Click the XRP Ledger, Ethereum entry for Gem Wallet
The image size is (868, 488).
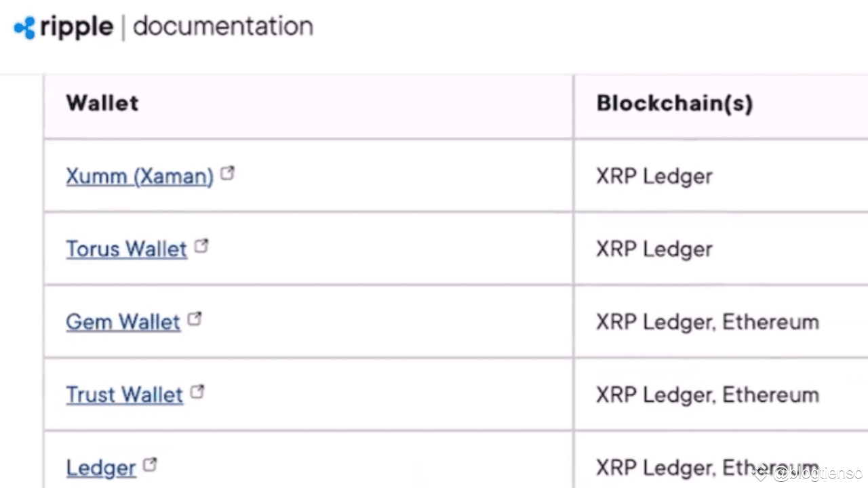(x=707, y=322)
